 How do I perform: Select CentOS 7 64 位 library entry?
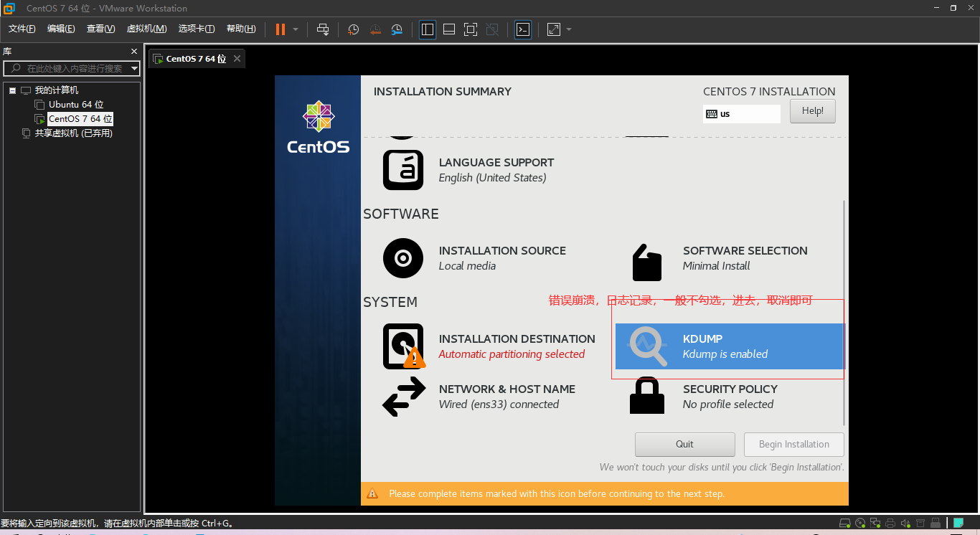[x=80, y=119]
